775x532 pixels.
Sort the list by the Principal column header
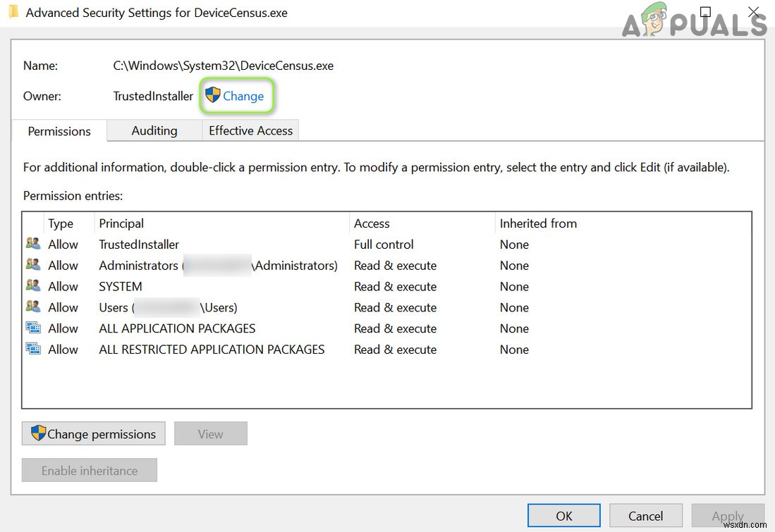tap(221, 223)
